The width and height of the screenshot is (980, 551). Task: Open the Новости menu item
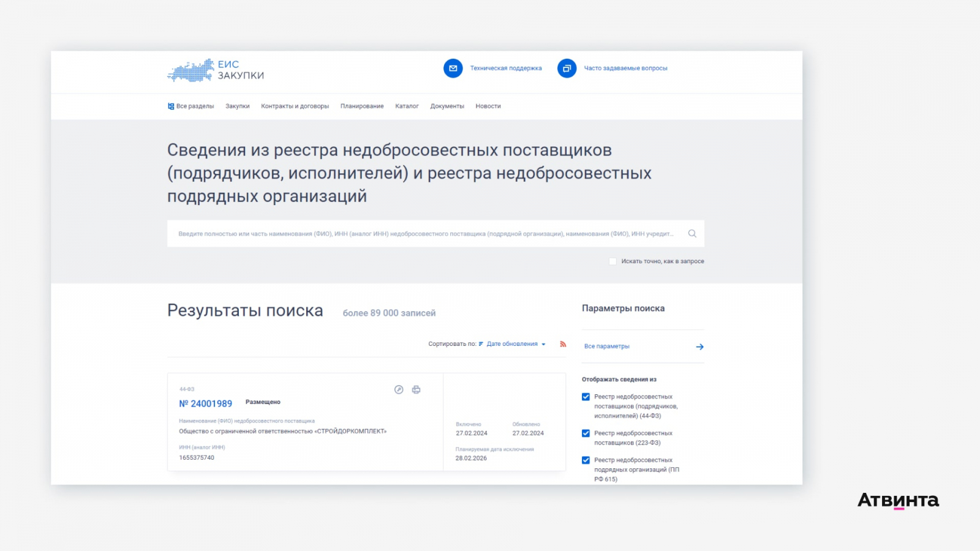488,106
